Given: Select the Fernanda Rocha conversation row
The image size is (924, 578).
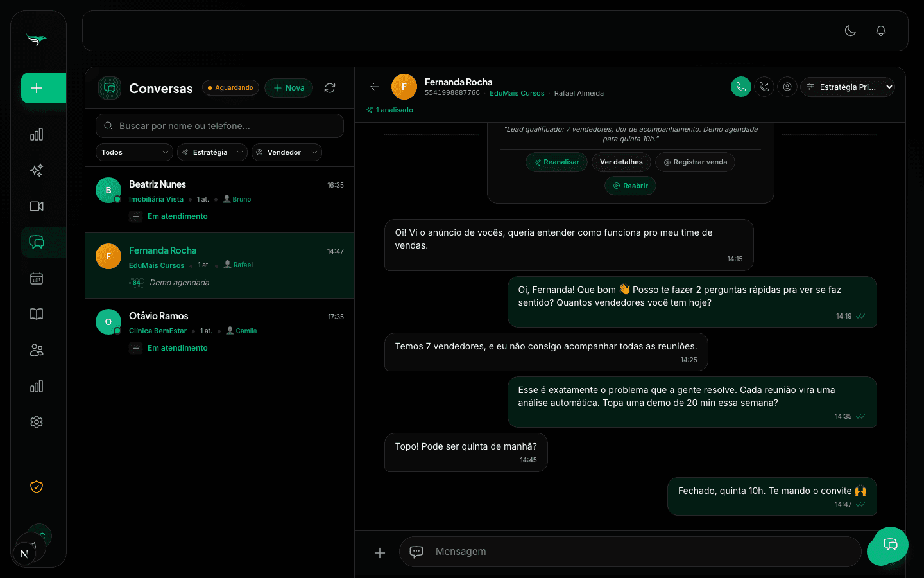Looking at the screenshot, I should (x=219, y=266).
